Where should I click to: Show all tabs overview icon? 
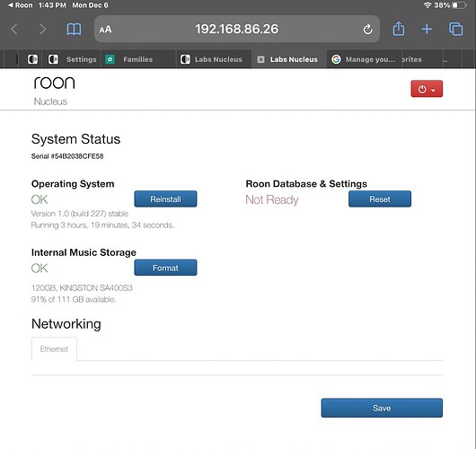pyautogui.click(x=455, y=29)
